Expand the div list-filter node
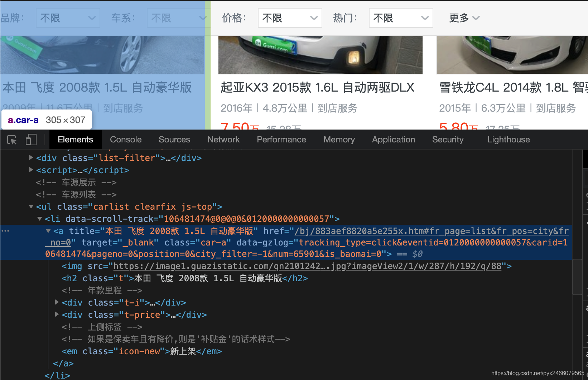Viewport: 588px width, 380px height. point(31,157)
